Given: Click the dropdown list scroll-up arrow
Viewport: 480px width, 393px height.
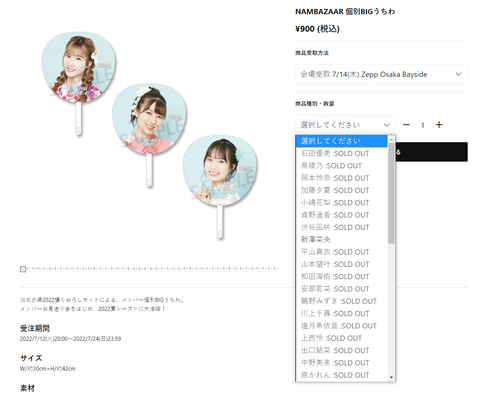Looking at the screenshot, I should pyautogui.click(x=391, y=138).
